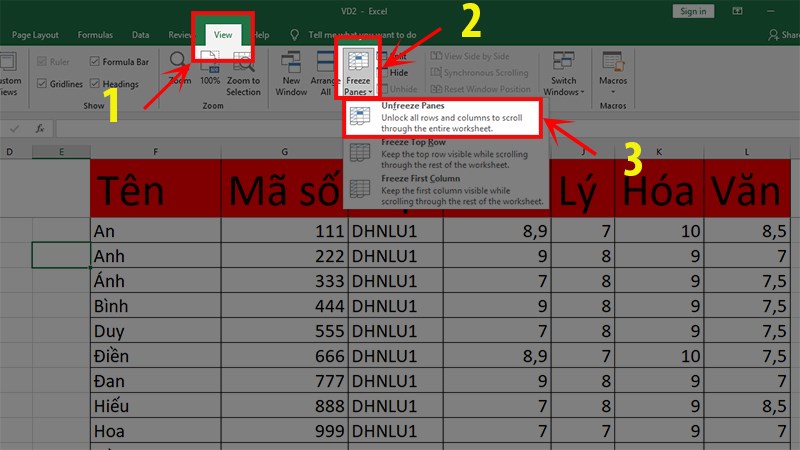Viewport: 800px width, 450px height.
Task: Click the cell with code 999
Action: [285, 431]
